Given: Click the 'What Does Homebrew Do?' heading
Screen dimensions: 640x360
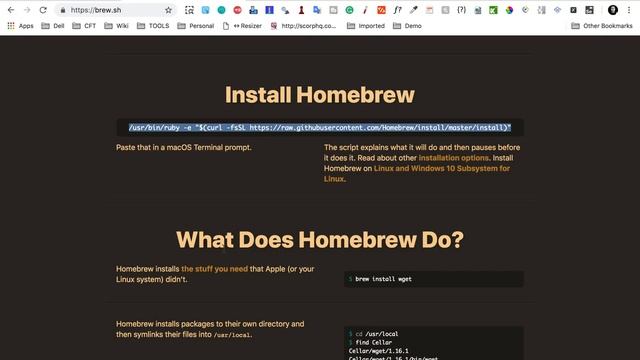Looking at the screenshot, I should pos(320,240).
